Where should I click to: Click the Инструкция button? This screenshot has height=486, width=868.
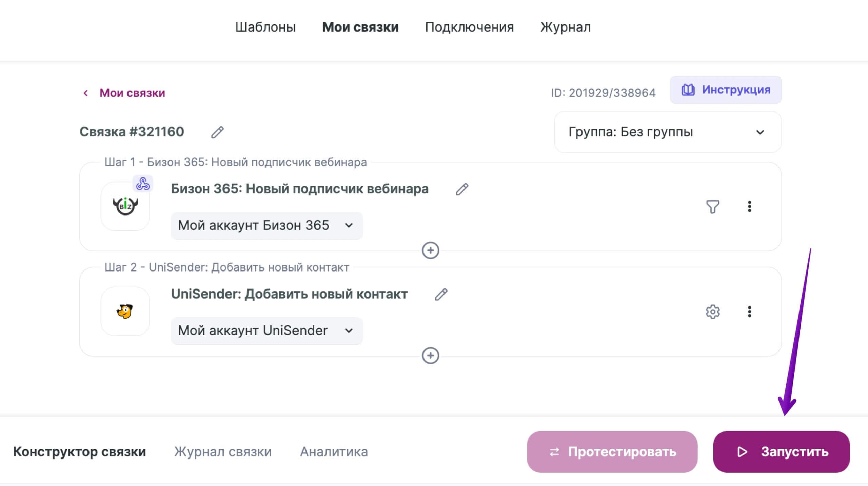pyautogui.click(x=726, y=90)
